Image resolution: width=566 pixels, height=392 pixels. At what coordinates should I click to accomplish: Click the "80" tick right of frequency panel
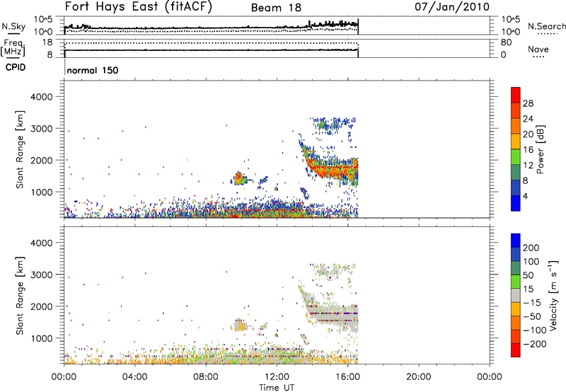pyautogui.click(x=506, y=42)
